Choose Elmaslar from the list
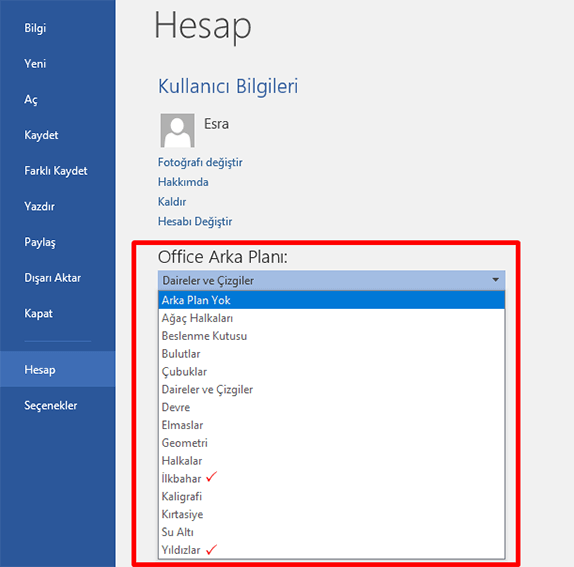 331,425
